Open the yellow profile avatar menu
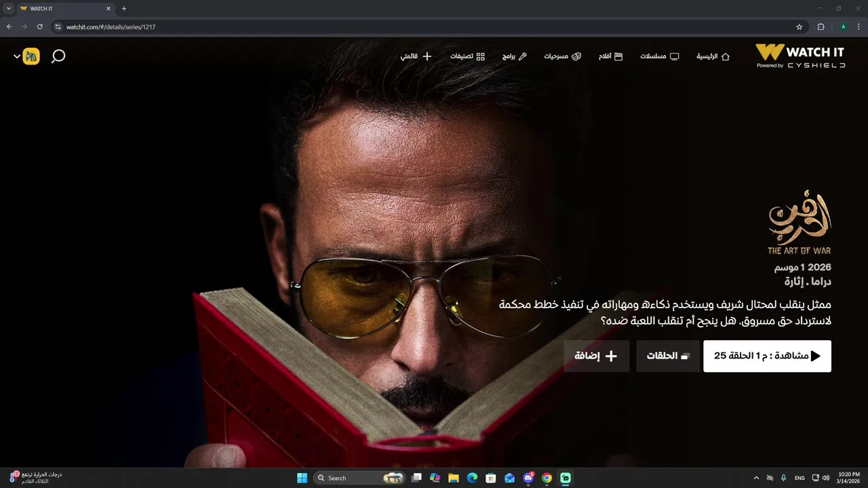The width and height of the screenshot is (868, 488). (x=31, y=56)
